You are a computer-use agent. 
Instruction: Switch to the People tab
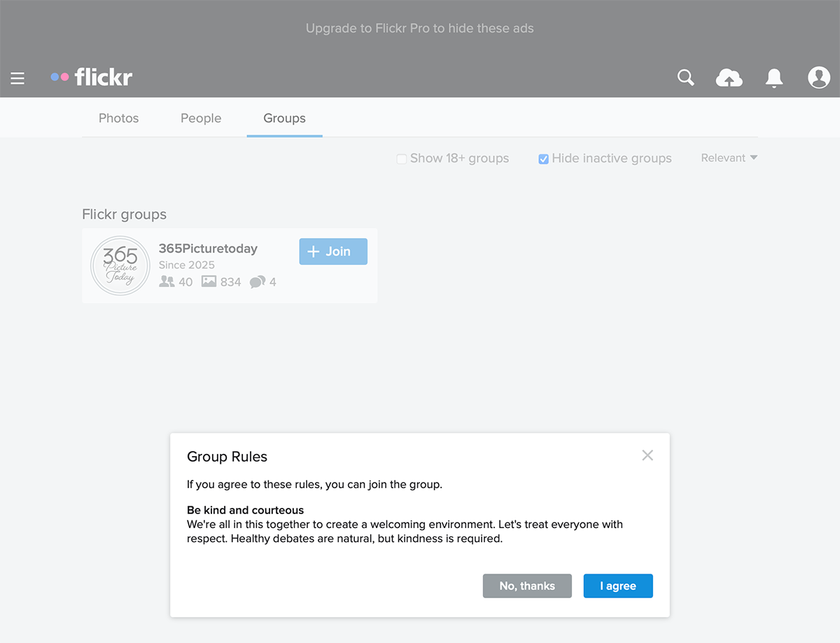point(201,118)
